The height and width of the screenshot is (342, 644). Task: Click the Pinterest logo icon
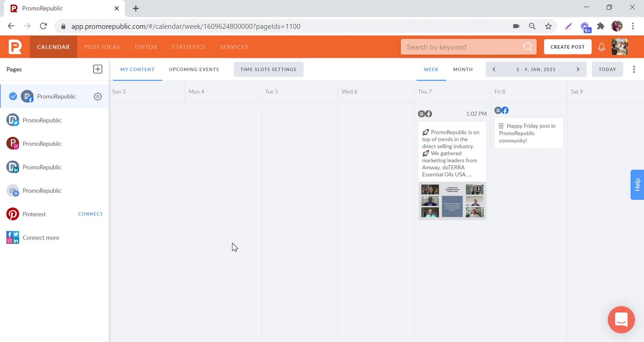pos(13,214)
